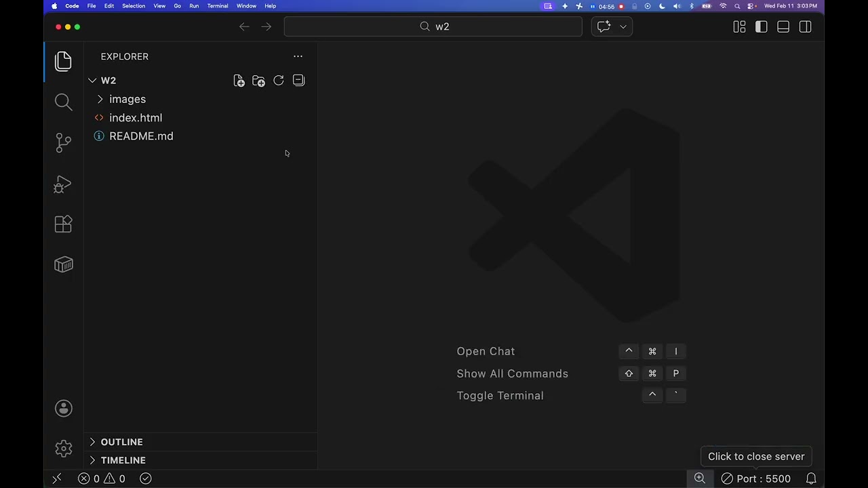Image resolution: width=868 pixels, height=488 pixels.
Task: Open the Code application menu
Action: coord(72,6)
